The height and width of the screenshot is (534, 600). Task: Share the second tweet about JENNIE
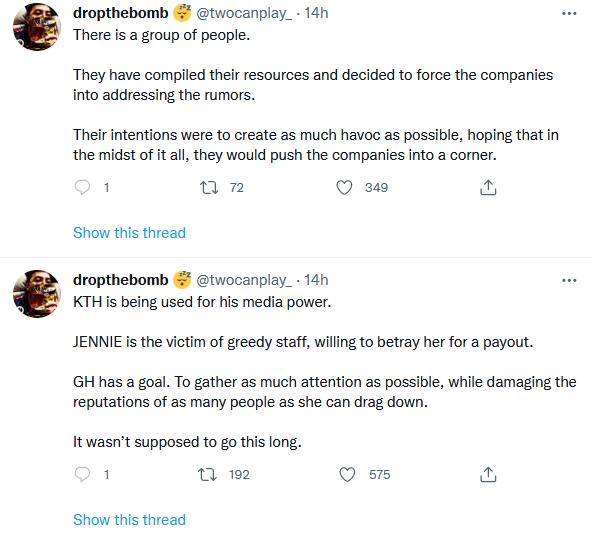[x=488, y=475]
